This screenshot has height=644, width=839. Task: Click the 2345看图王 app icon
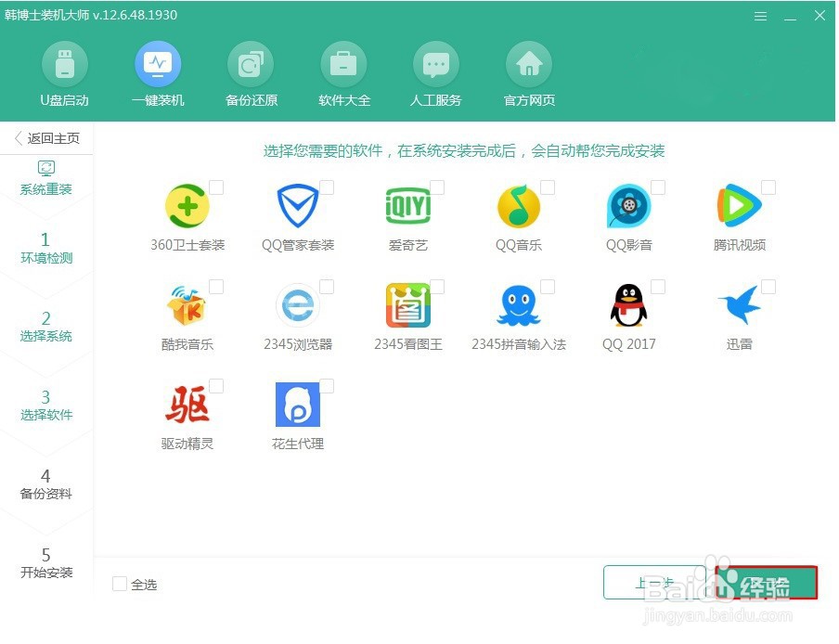pos(408,305)
